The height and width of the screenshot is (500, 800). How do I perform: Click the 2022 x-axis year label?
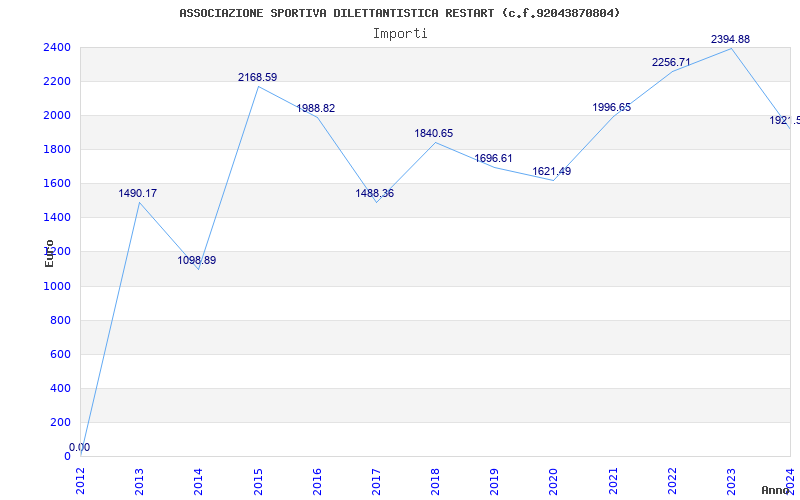(672, 481)
